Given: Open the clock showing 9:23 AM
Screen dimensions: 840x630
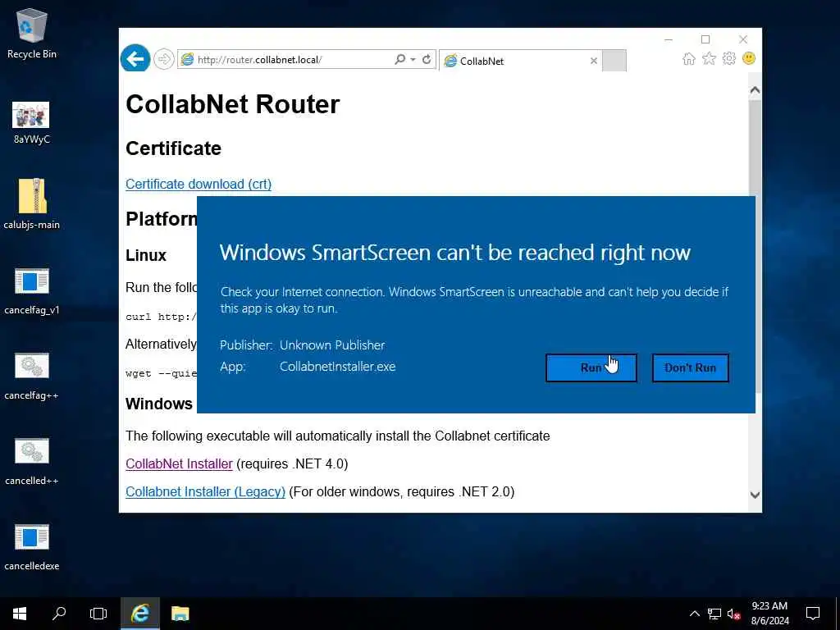Looking at the screenshot, I should (769, 614).
